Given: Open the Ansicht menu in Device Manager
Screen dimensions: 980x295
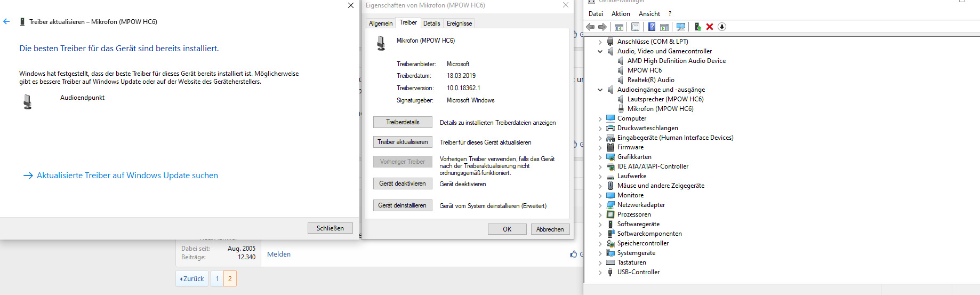Looking at the screenshot, I should coord(649,14).
